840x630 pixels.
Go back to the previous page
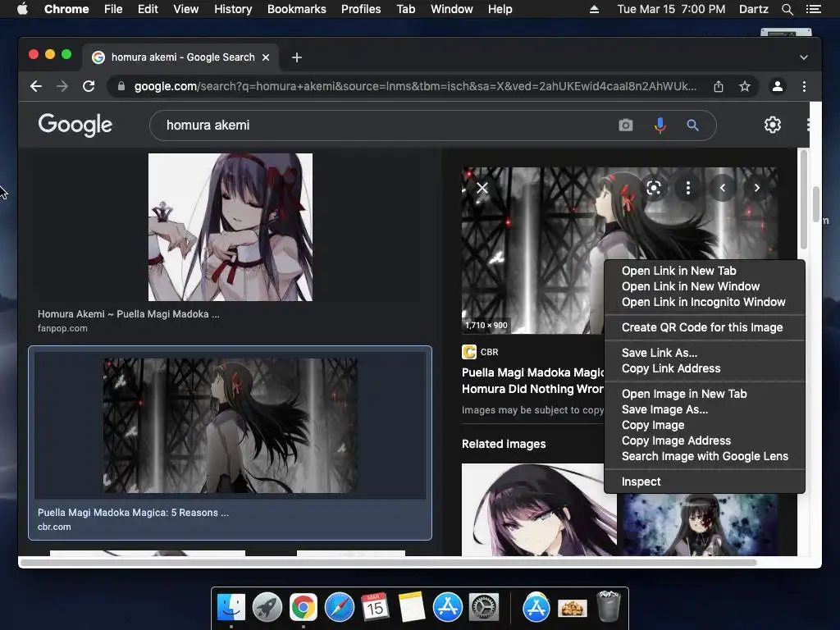tap(36, 86)
